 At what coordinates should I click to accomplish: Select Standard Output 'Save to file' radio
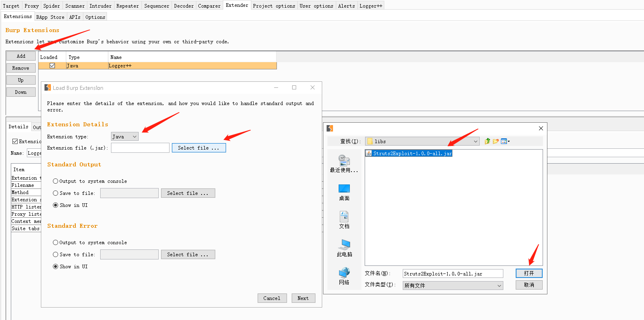pyautogui.click(x=55, y=193)
